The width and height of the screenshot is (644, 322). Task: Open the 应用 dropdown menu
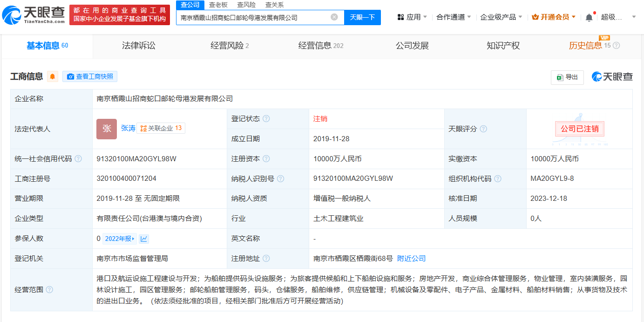(412, 17)
